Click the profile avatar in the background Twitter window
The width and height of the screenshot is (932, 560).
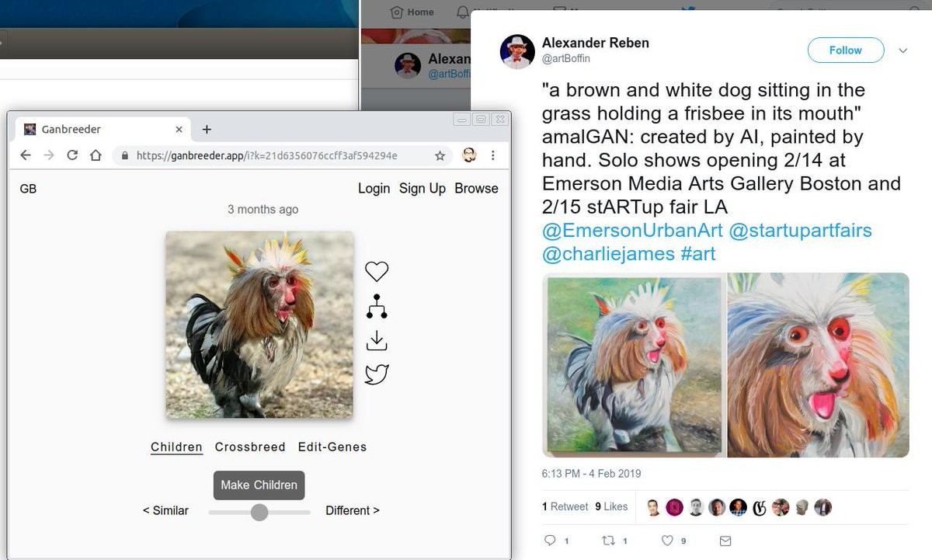pyautogui.click(x=408, y=66)
